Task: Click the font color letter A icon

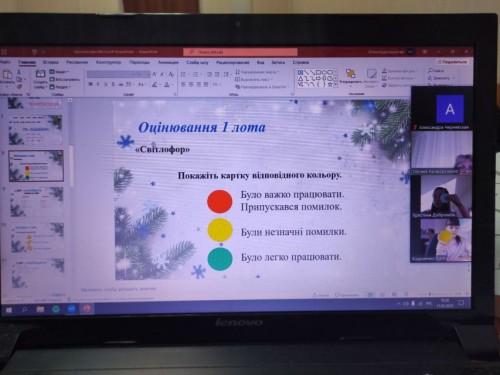Action: tap(167, 85)
